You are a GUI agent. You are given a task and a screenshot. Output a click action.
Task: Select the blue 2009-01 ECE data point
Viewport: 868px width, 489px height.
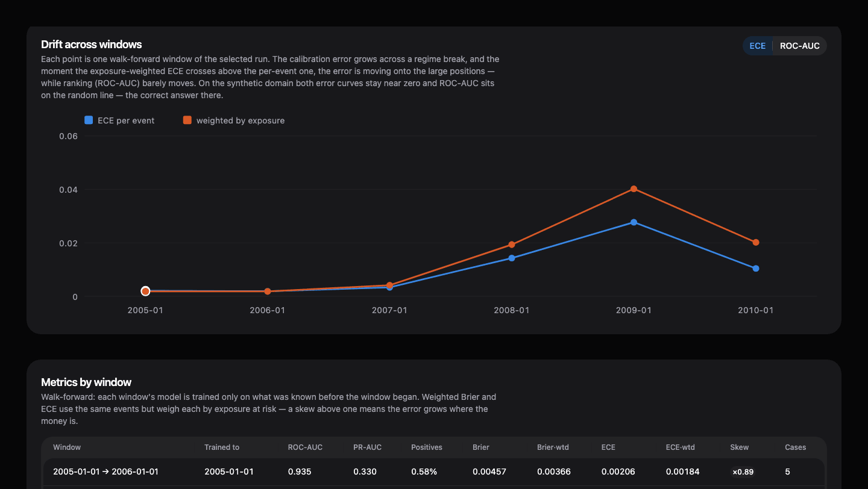[634, 222]
